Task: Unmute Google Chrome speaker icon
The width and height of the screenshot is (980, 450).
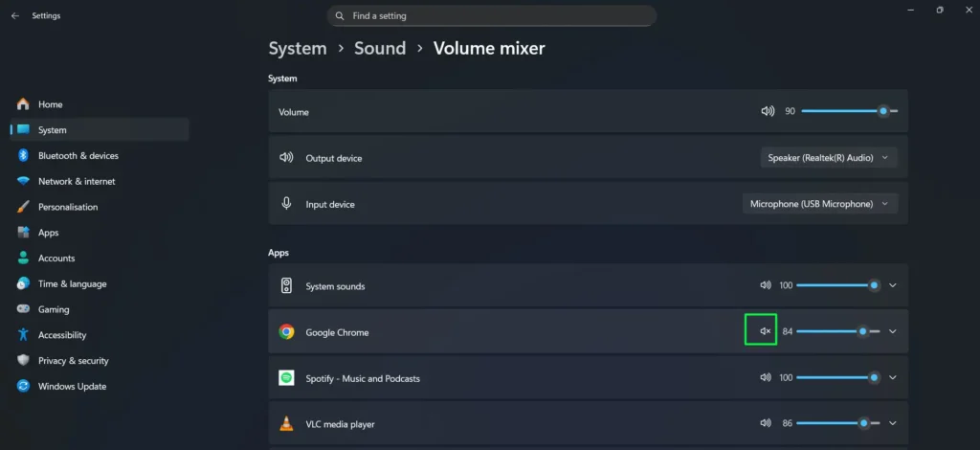Action: point(766,331)
